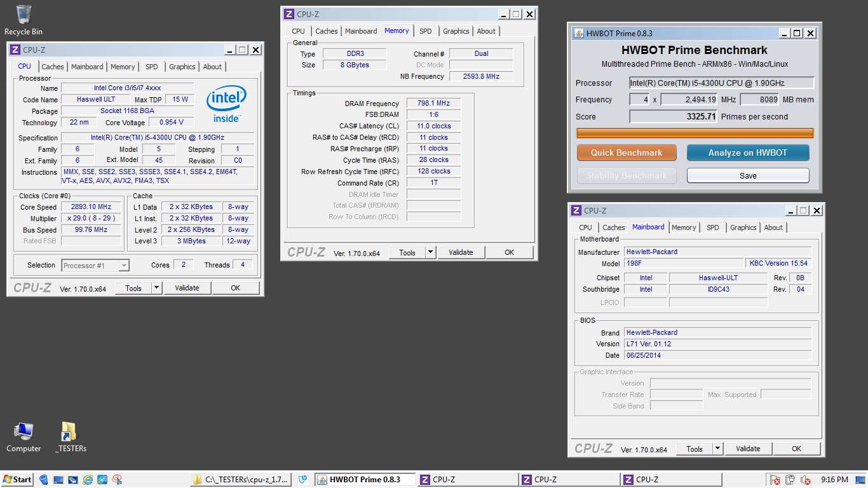Click the Java icon in HWBOT title bar
868x488 pixels.
point(579,33)
